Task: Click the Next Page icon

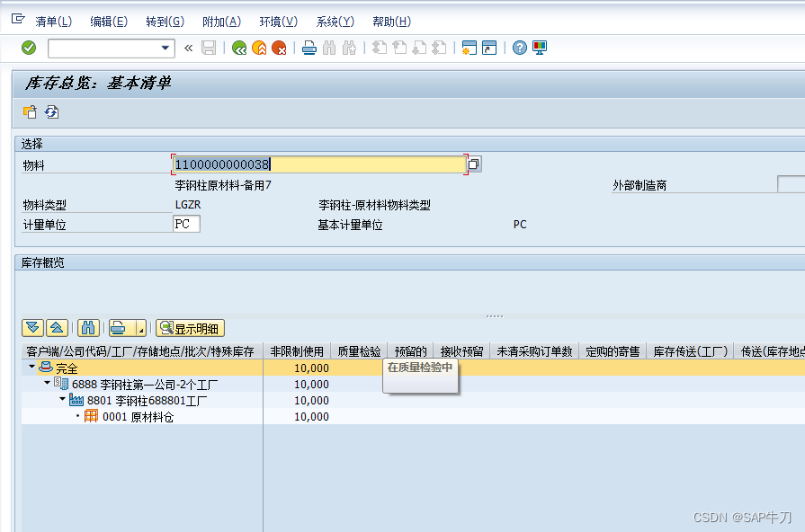Action: pyautogui.click(x=419, y=49)
